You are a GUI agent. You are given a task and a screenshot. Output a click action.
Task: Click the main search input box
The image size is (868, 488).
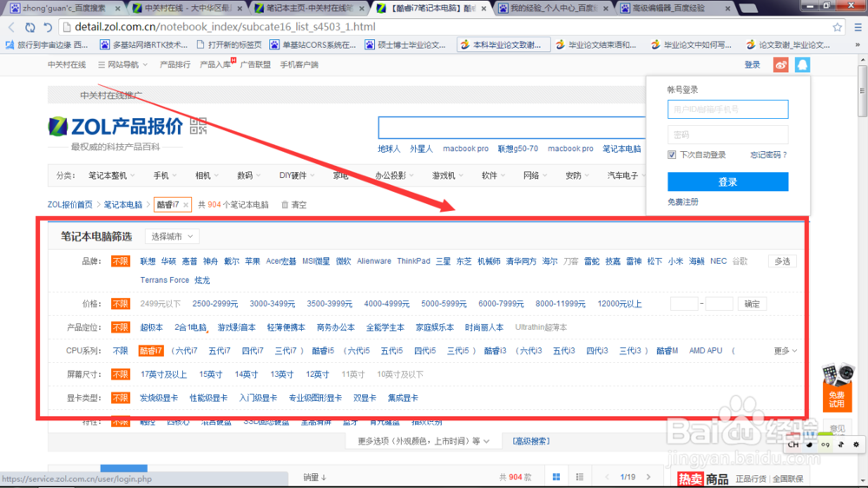point(511,128)
